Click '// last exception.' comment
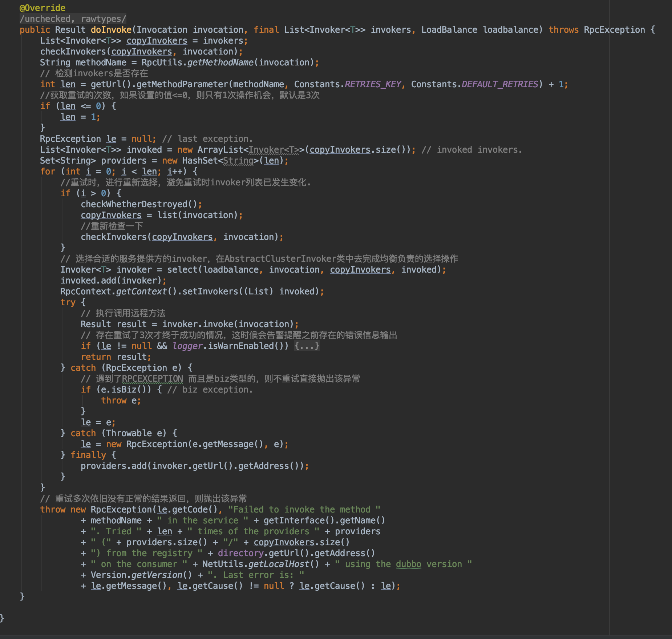 coord(207,138)
